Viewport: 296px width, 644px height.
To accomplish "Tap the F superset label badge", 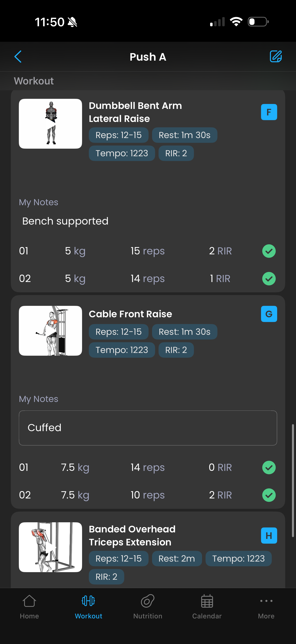I will point(269,112).
